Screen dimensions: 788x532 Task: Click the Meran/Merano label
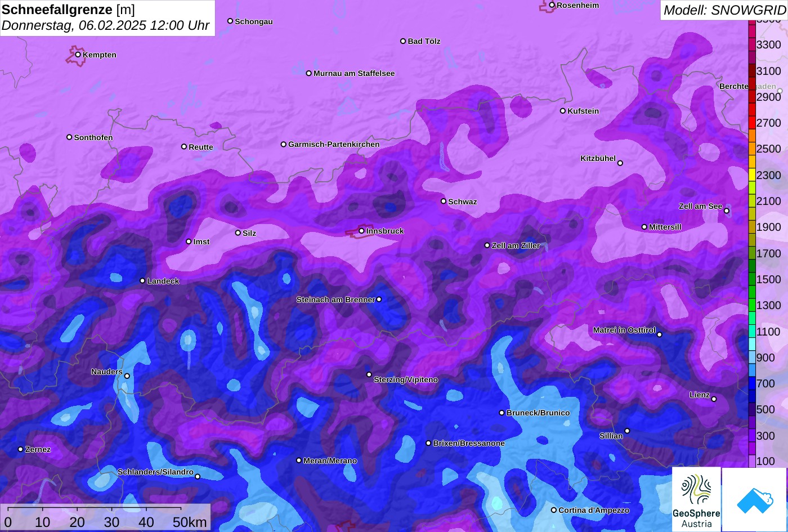click(330, 461)
